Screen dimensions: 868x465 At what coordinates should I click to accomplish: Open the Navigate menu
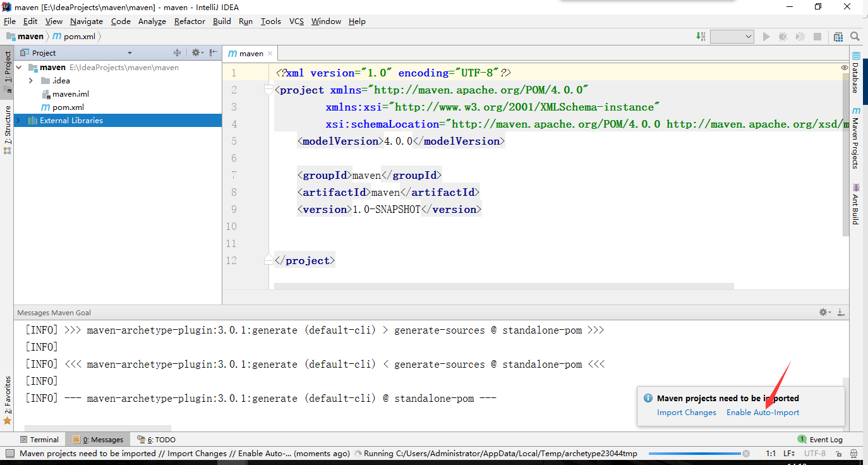click(x=87, y=21)
